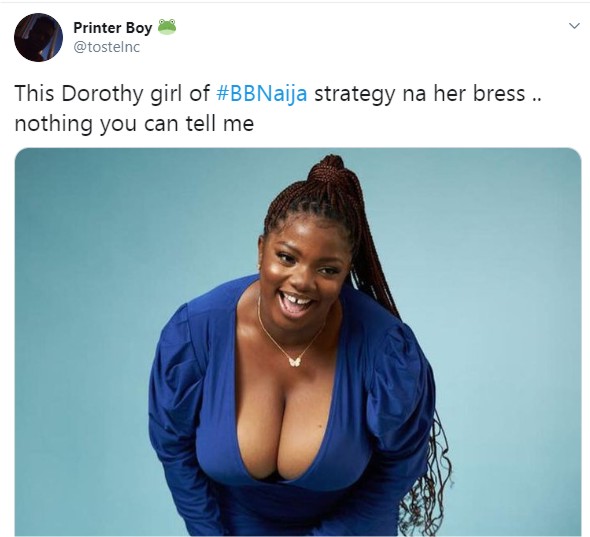This screenshot has width=590, height=537.
Task: Open the attached photo of the woman
Action: point(298,342)
